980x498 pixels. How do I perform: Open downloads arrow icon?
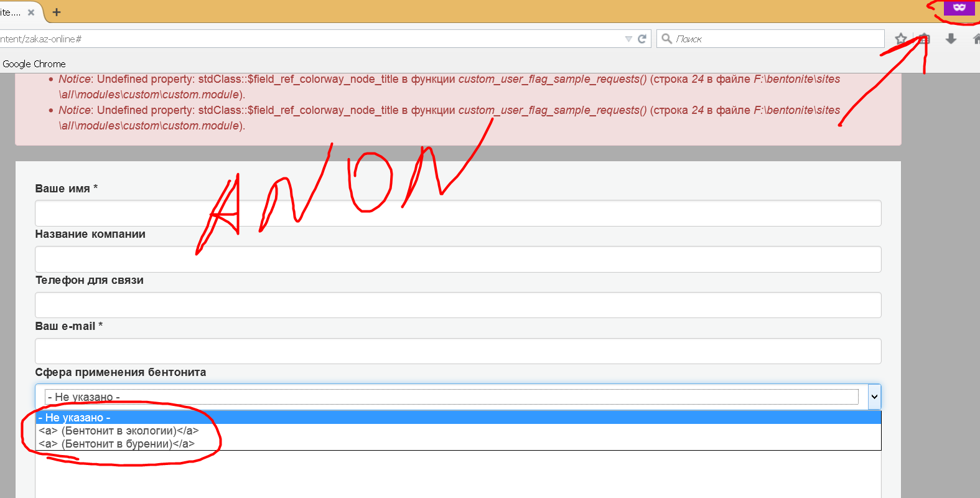[x=951, y=39]
